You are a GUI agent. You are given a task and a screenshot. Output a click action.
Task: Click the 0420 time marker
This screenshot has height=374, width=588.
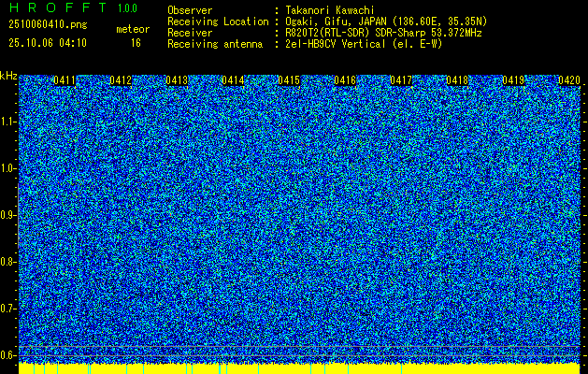[x=569, y=80]
